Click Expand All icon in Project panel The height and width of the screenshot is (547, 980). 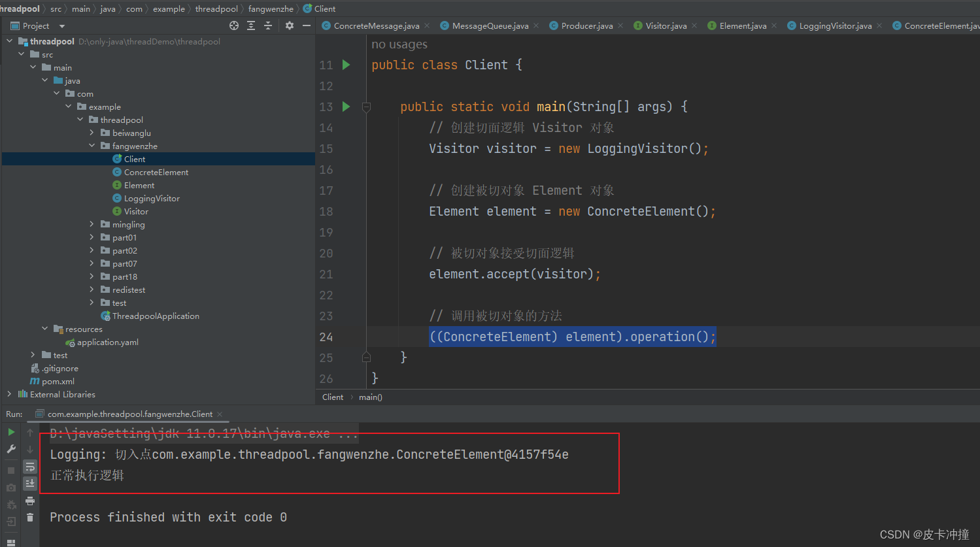[251, 25]
